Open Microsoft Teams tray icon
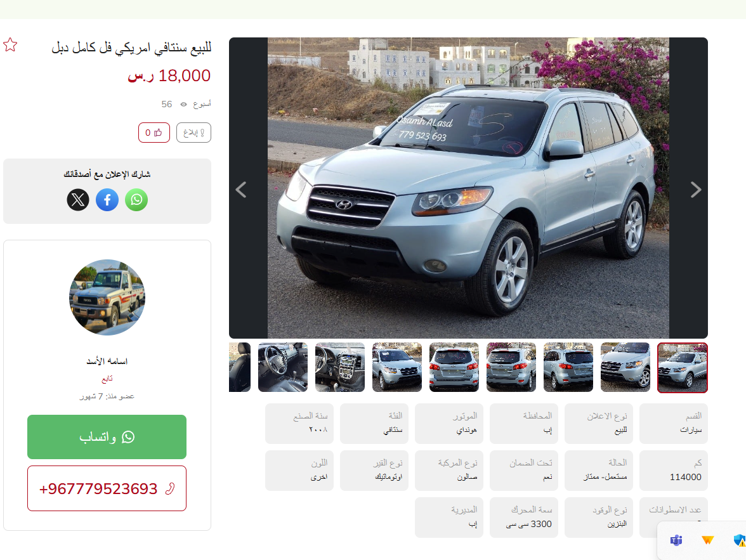Image resolution: width=746 pixels, height=560 pixels. click(x=676, y=540)
